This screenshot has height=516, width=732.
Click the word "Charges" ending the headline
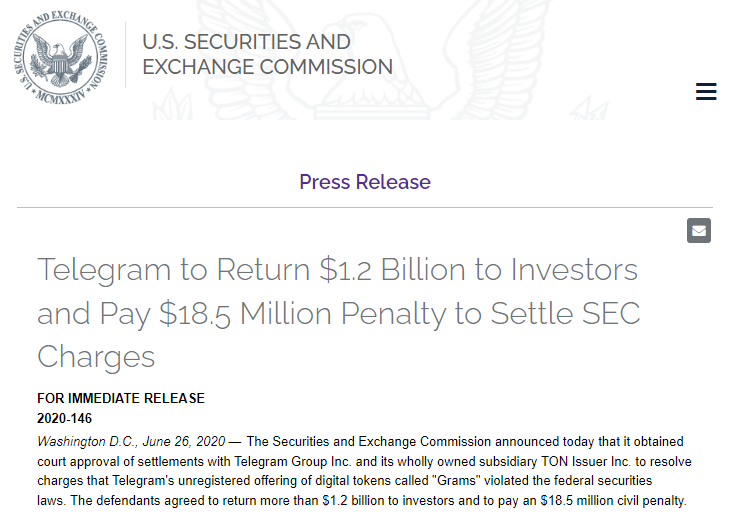[96, 357]
